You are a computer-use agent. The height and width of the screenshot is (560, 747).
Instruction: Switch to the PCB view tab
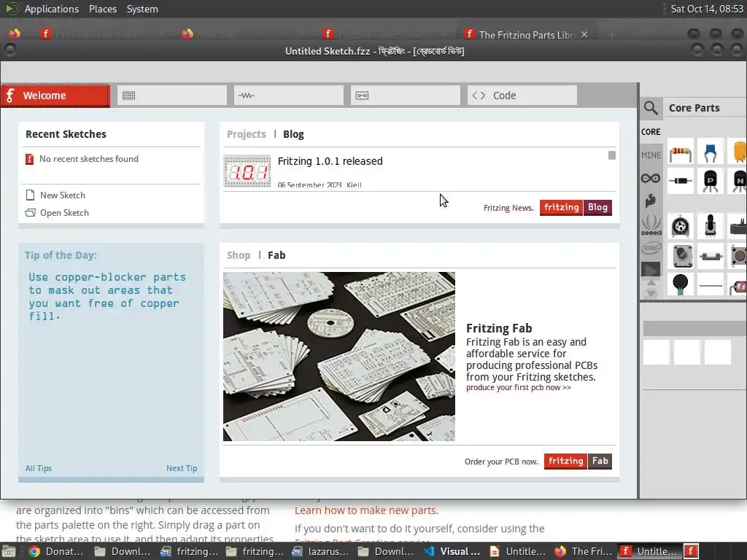tap(406, 96)
